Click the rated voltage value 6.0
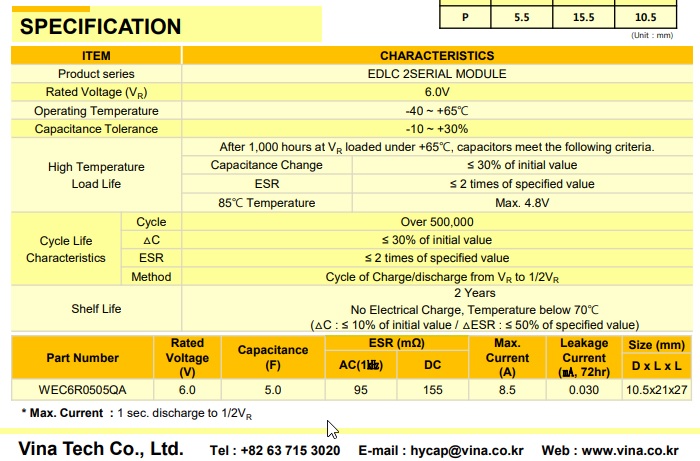700x461 pixels. click(187, 390)
